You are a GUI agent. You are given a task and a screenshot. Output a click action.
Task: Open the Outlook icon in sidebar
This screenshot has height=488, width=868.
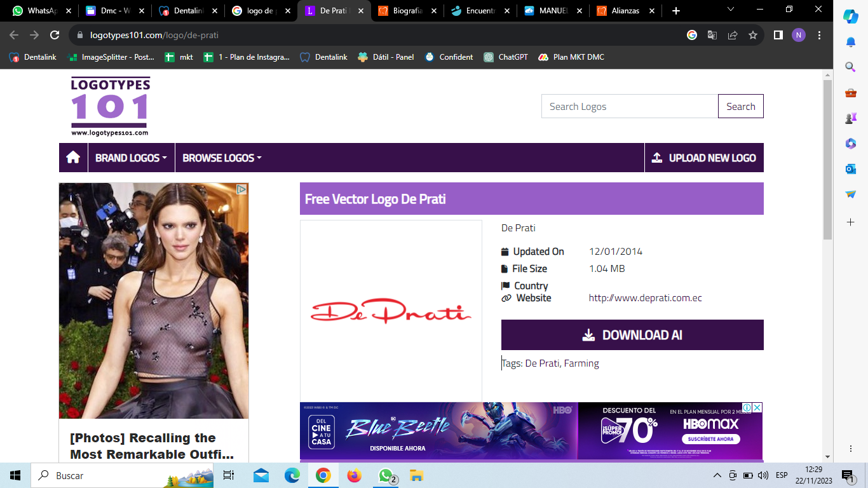point(850,168)
